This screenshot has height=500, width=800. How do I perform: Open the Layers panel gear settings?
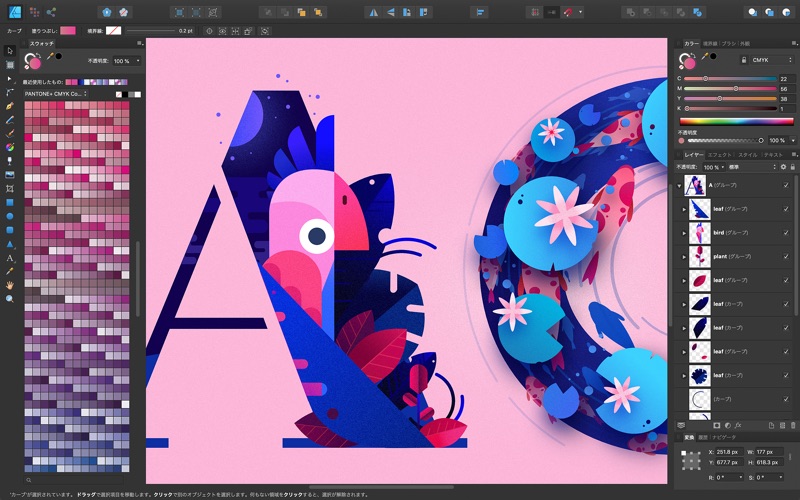point(784,167)
